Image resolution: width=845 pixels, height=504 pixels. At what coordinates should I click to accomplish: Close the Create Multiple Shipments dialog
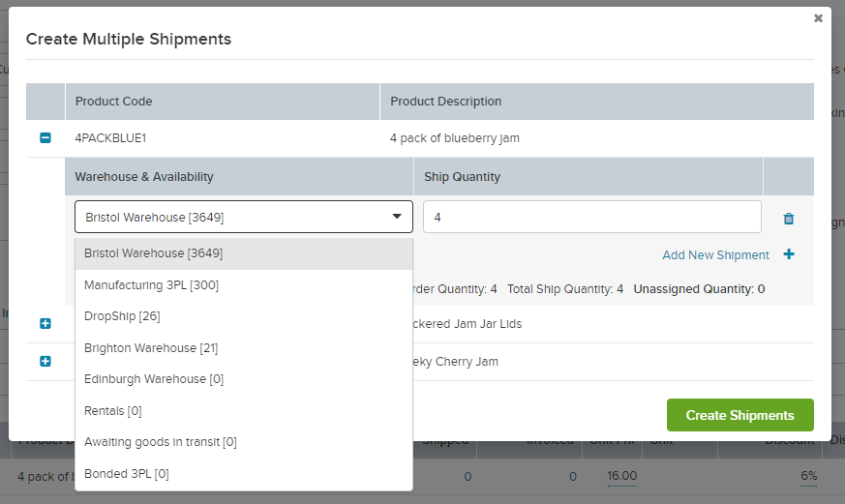coord(818,17)
